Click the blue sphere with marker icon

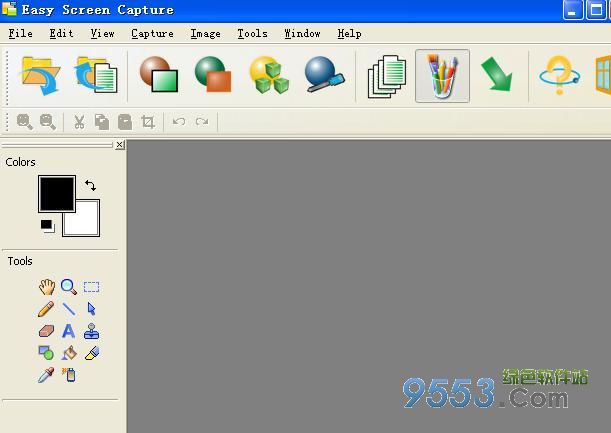324,74
